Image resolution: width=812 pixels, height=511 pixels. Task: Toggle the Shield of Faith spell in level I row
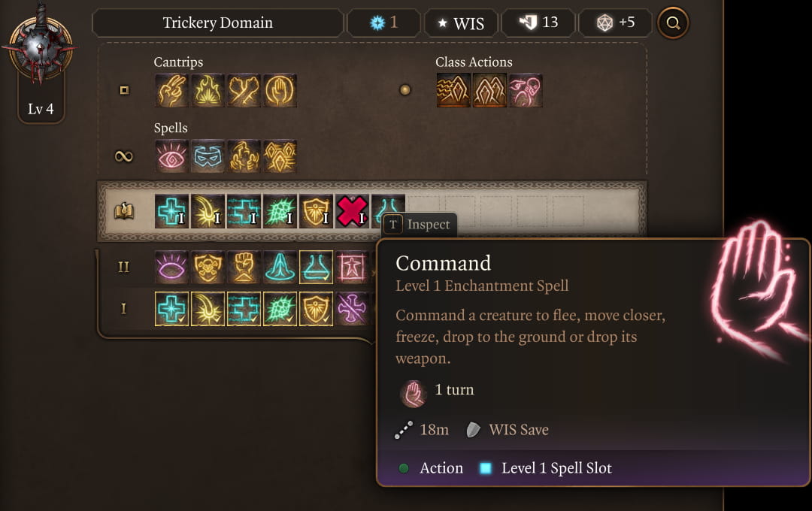point(317,309)
